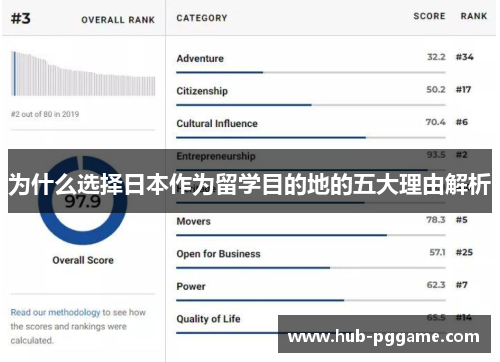Click the Power score value 62.3
Image resolution: width=500 pixels, height=362 pixels.
coord(436,285)
